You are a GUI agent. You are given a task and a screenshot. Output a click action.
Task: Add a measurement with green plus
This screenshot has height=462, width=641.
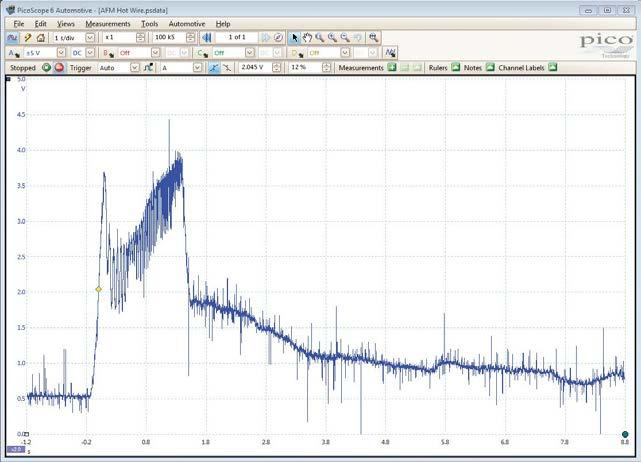(x=392, y=67)
